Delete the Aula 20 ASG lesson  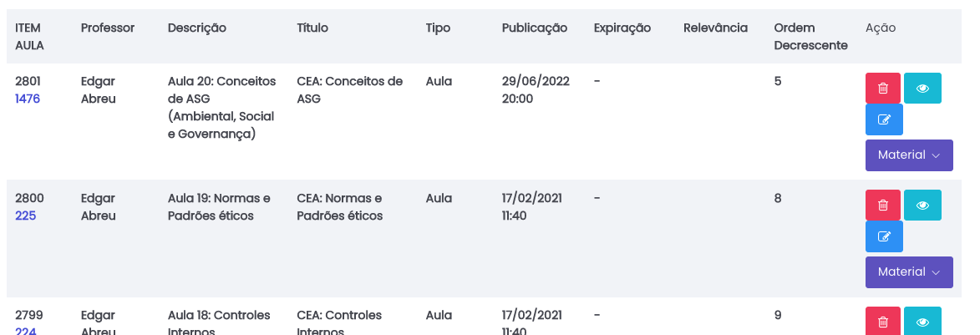[x=882, y=89]
